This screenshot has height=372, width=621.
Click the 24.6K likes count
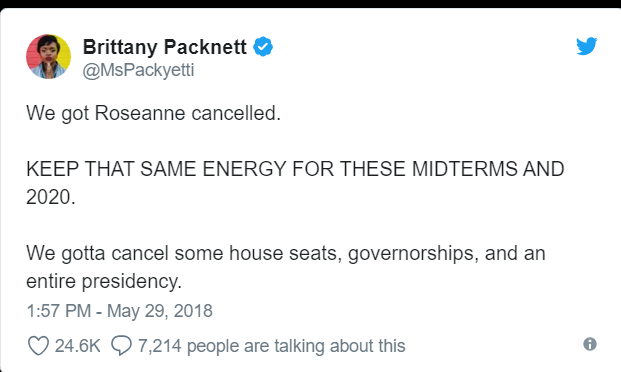[x=77, y=346]
